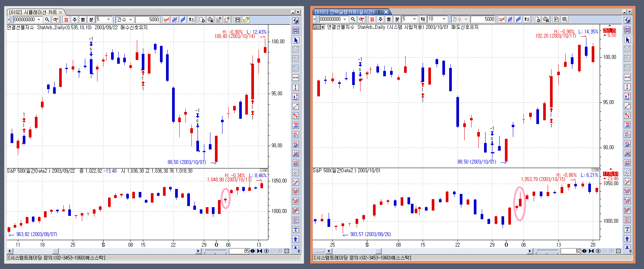Expand the 건수 dropdown in left chart
This screenshot has height=269, width=644.
tap(130, 19)
